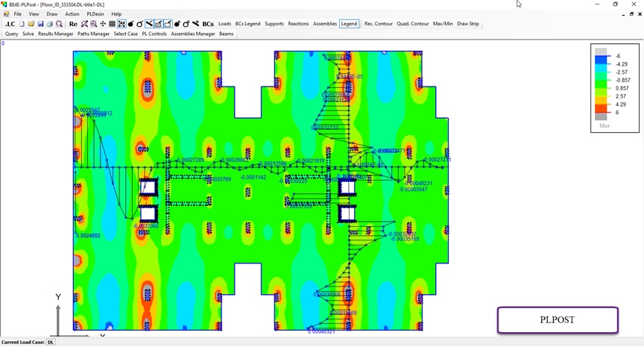Screen dimensions: 644x347
Task: Expand the View menu
Action: coord(34,14)
